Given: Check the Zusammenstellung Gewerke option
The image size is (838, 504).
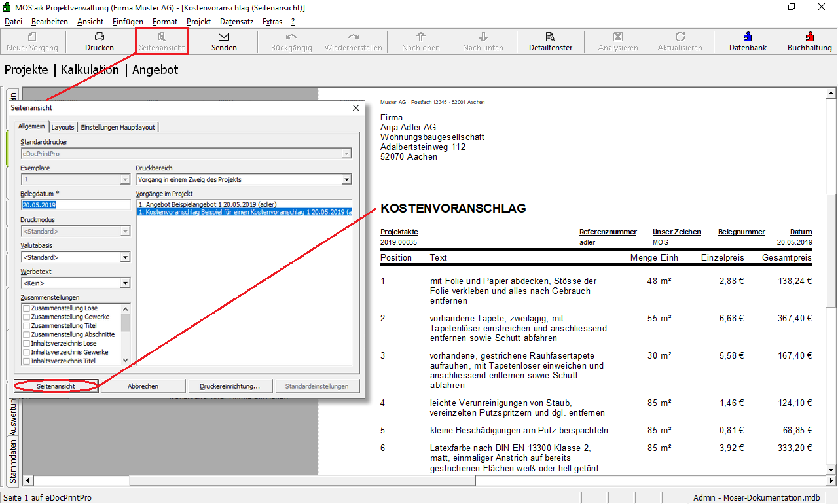Looking at the screenshot, I should 27,317.
